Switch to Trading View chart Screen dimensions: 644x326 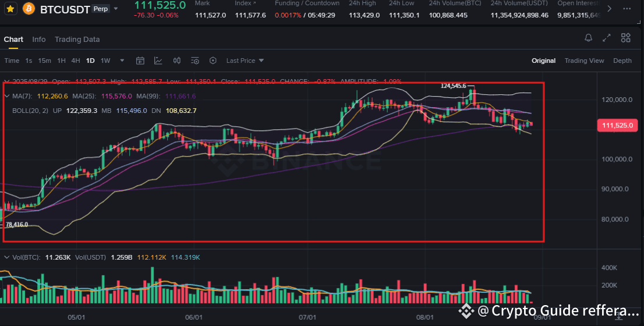584,61
